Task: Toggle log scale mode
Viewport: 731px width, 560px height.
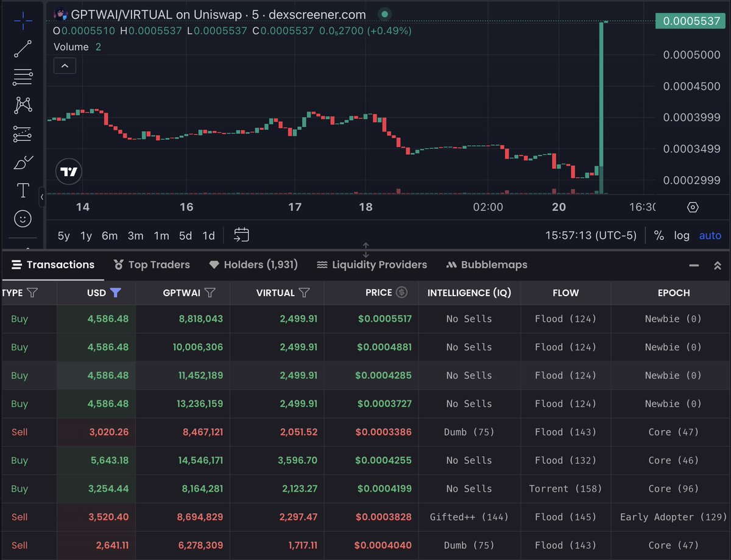Action: 682,235
